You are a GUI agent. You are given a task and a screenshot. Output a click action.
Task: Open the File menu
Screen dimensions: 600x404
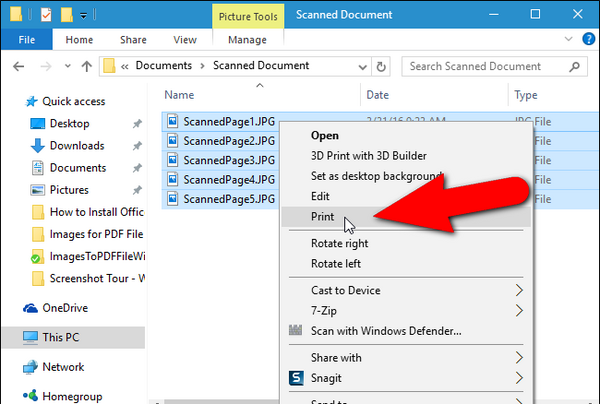coord(26,39)
